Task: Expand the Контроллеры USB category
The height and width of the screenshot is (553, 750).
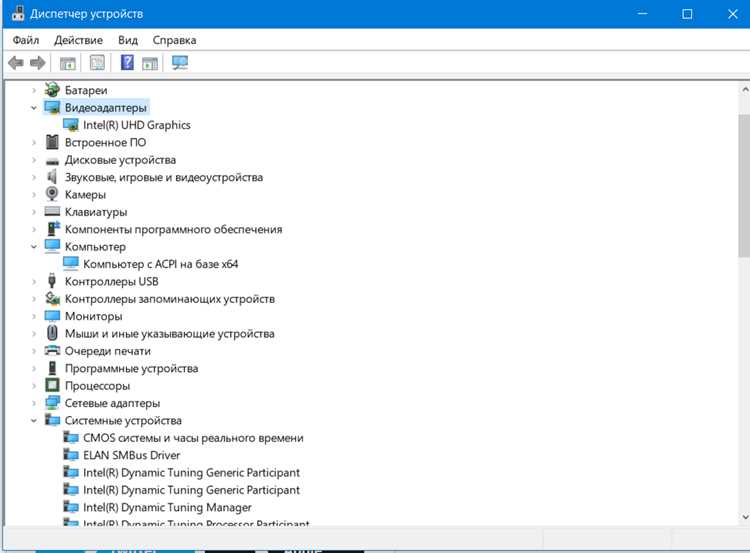Action: click(x=33, y=282)
